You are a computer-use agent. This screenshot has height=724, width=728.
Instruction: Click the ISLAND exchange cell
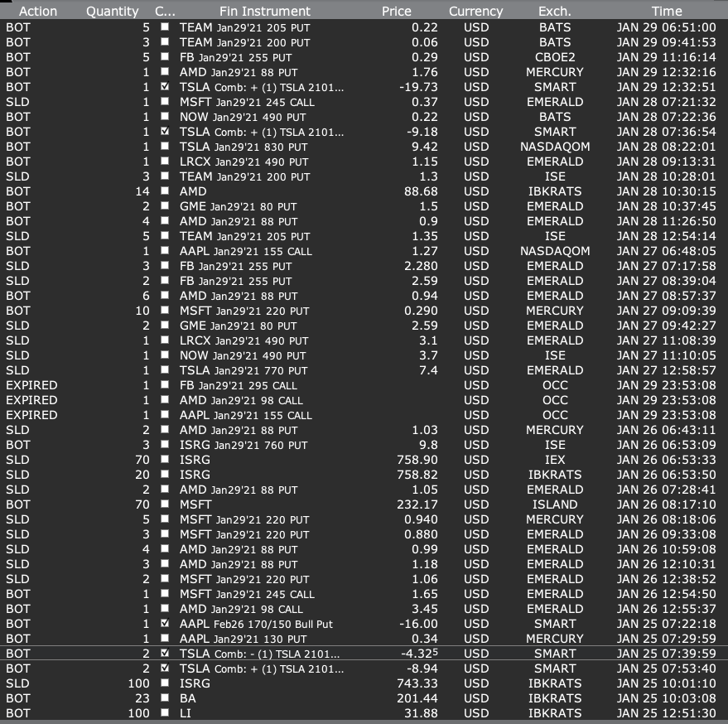555,504
